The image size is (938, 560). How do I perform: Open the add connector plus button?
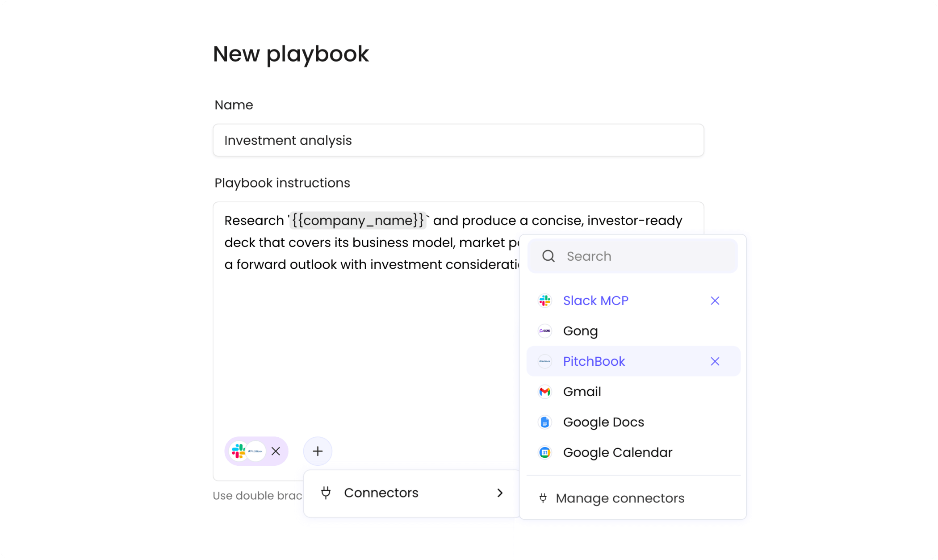pyautogui.click(x=317, y=451)
